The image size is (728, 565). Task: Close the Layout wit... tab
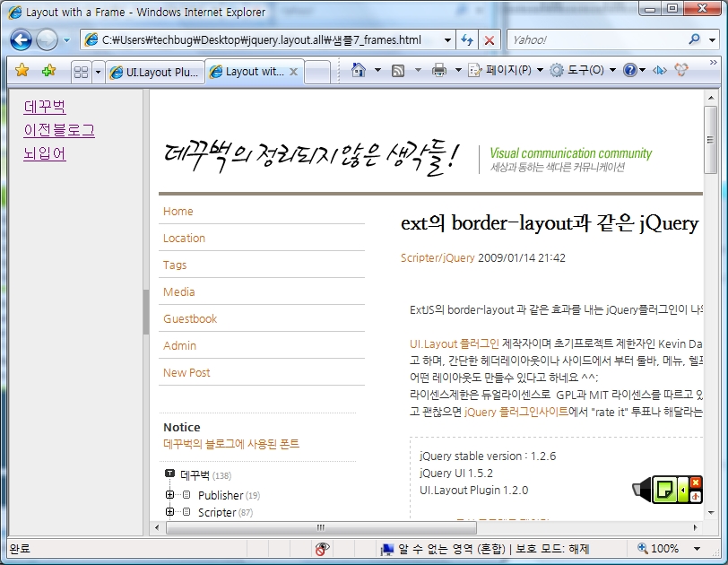pos(293,72)
